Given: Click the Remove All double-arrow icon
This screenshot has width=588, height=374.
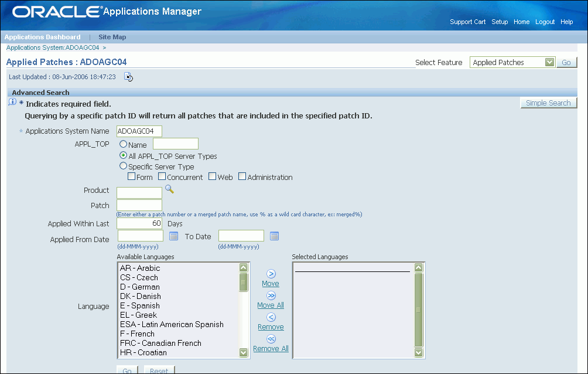Looking at the screenshot, I should tap(271, 339).
